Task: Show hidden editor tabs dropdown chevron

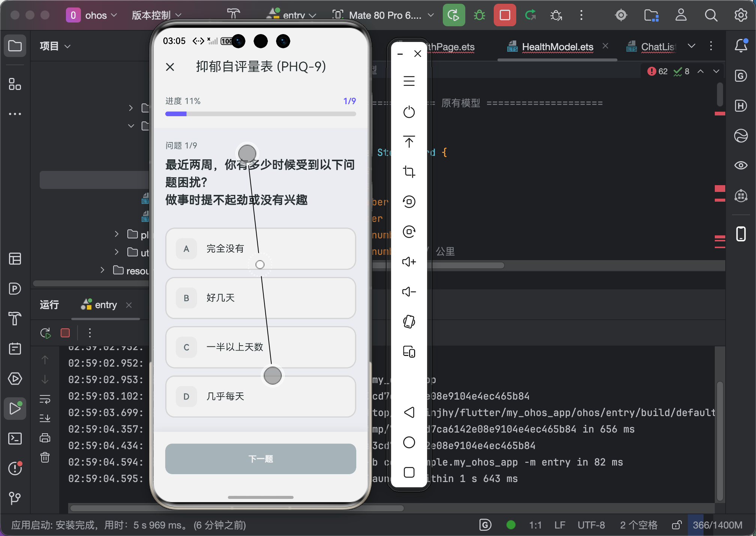Action: tap(692, 46)
